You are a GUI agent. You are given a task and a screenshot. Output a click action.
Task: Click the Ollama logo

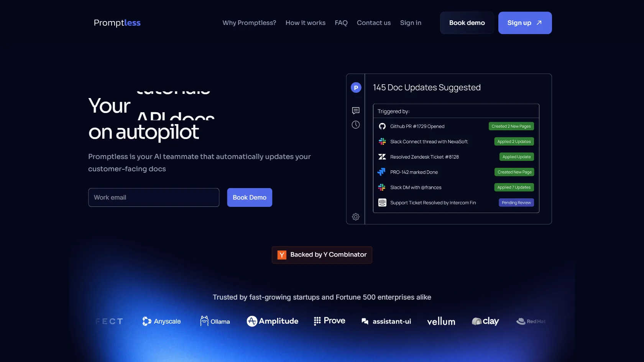[215, 321]
